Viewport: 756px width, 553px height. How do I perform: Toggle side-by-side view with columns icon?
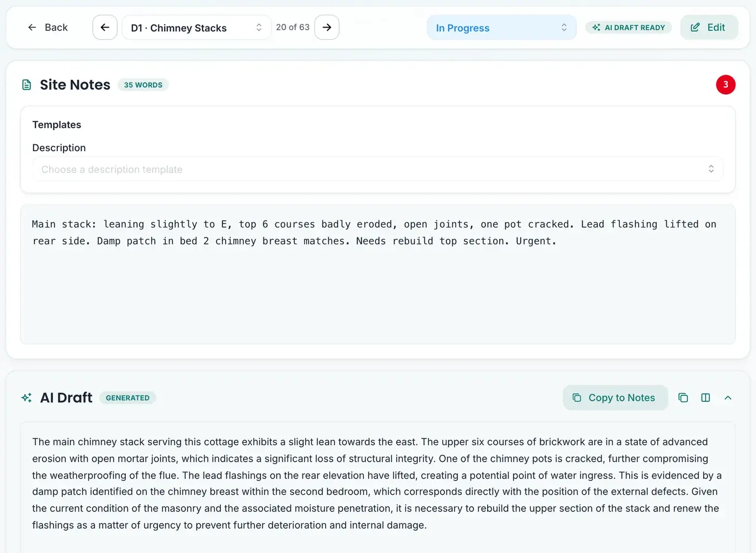(705, 397)
